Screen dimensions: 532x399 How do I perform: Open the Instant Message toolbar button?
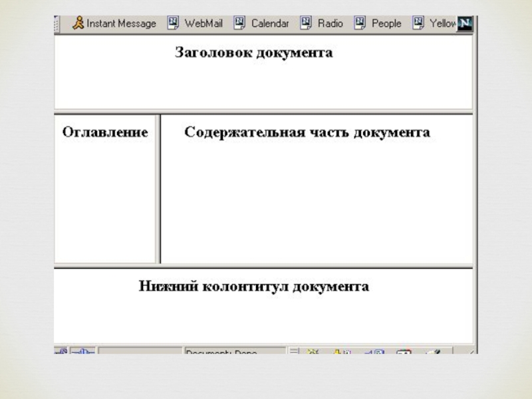coord(114,23)
